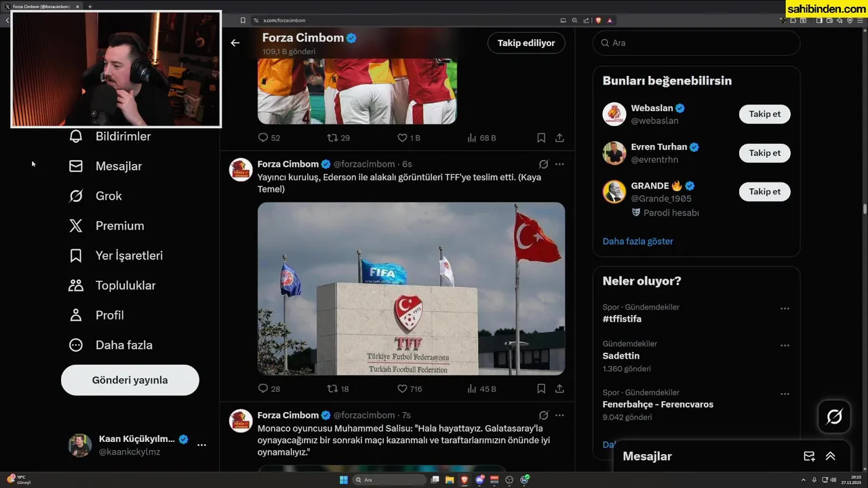Bookmark the top post with 52 replies

click(x=541, y=138)
